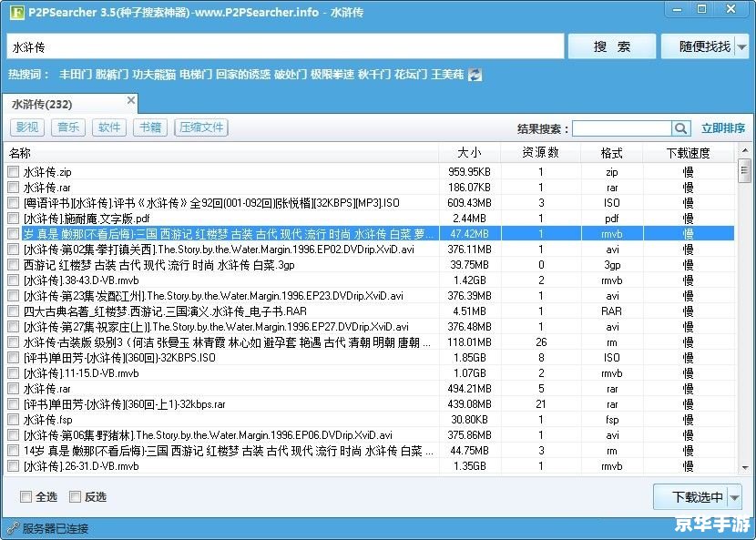756x540 pixels.
Task: Filter results by 音乐
Action: click(68, 127)
